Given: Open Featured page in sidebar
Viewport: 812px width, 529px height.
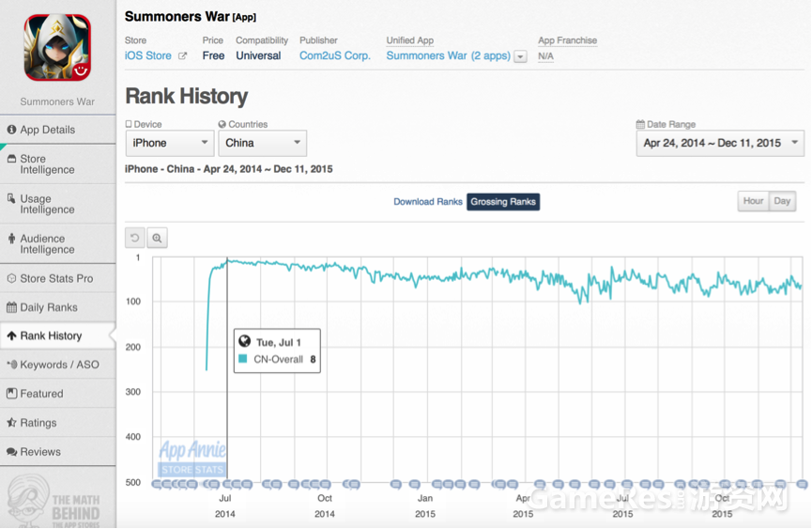Looking at the screenshot, I should (57, 394).
